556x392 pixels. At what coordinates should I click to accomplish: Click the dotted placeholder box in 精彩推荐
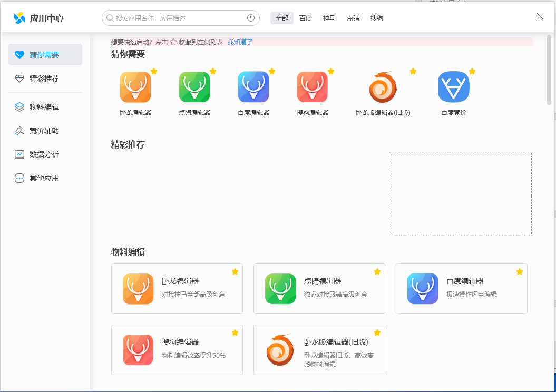(x=461, y=193)
